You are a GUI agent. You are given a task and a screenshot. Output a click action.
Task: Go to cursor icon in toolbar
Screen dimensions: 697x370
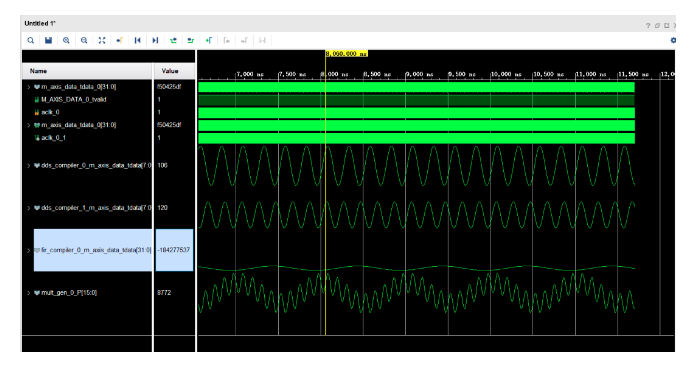(x=120, y=40)
